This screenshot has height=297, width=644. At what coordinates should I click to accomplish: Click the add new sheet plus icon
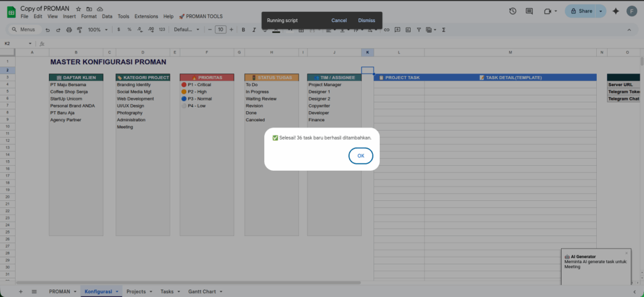pyautogui.click(x=20, y=291)
